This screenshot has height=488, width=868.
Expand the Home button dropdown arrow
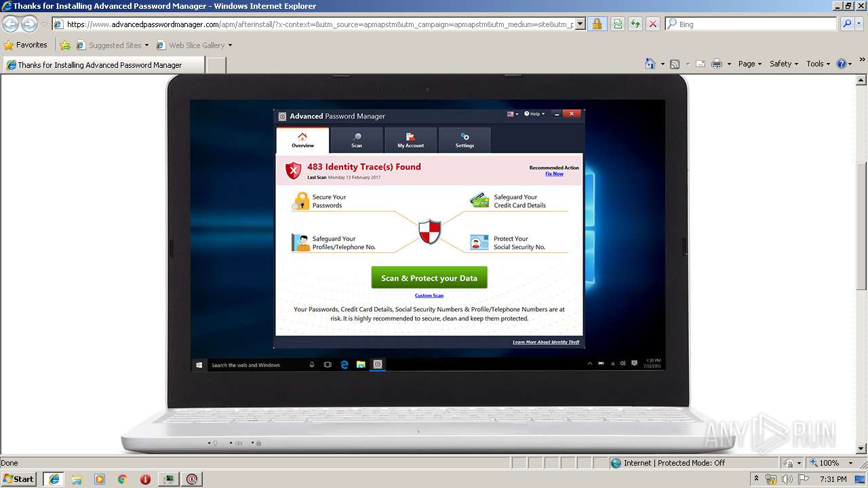pos(662,64)
